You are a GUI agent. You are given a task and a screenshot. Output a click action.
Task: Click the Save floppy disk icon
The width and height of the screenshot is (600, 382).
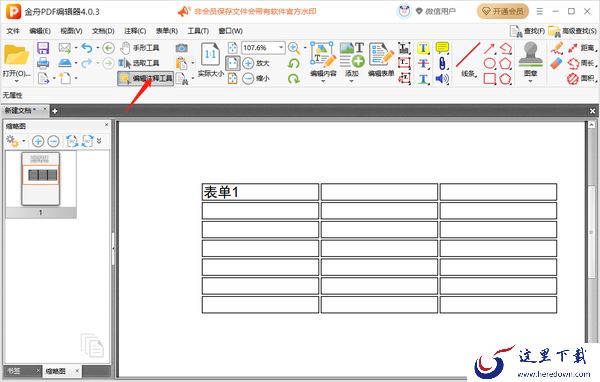tap(43, 48)
